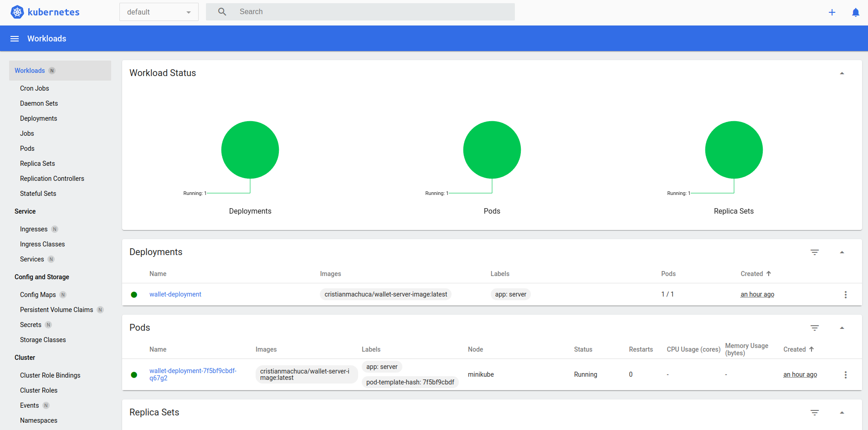868x430 pixels.
Task: Open Pods in the sidebar
Action: [x=27, y=148]
